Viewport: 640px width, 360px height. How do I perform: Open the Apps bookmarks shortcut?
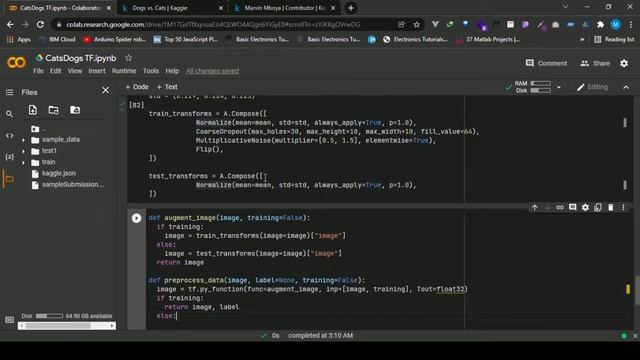pyautogui.click(x=19, y=40)
